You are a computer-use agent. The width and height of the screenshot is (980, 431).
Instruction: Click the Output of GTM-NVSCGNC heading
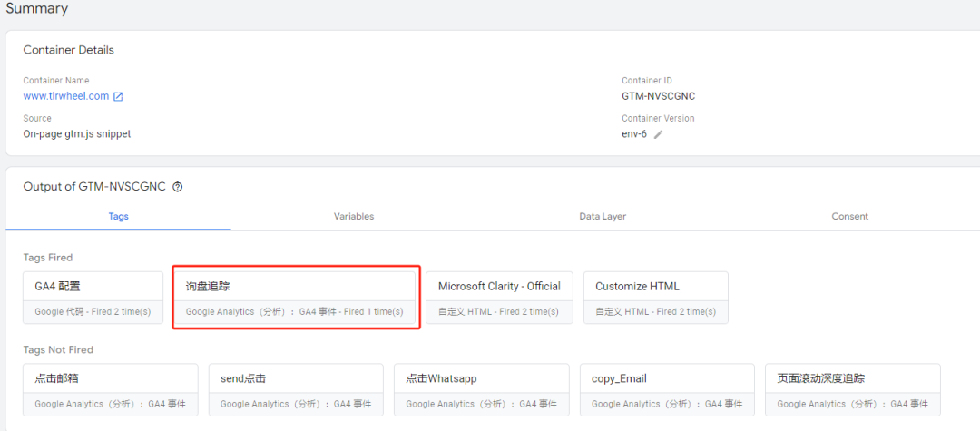pyautogui.click(x=94, y=187)
